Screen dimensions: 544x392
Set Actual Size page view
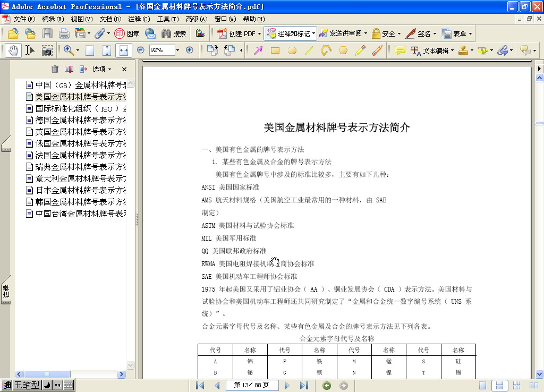click(x=90, y=50)
